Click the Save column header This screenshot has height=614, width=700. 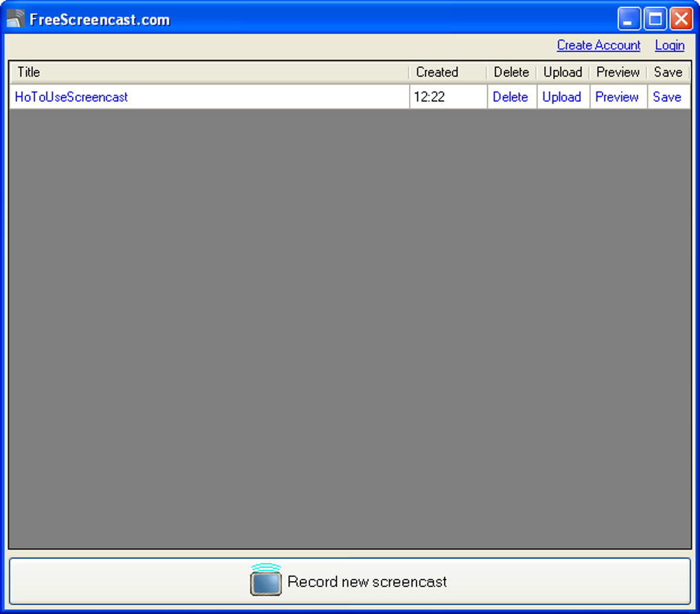pyautogui.click(x=668, y=72)
